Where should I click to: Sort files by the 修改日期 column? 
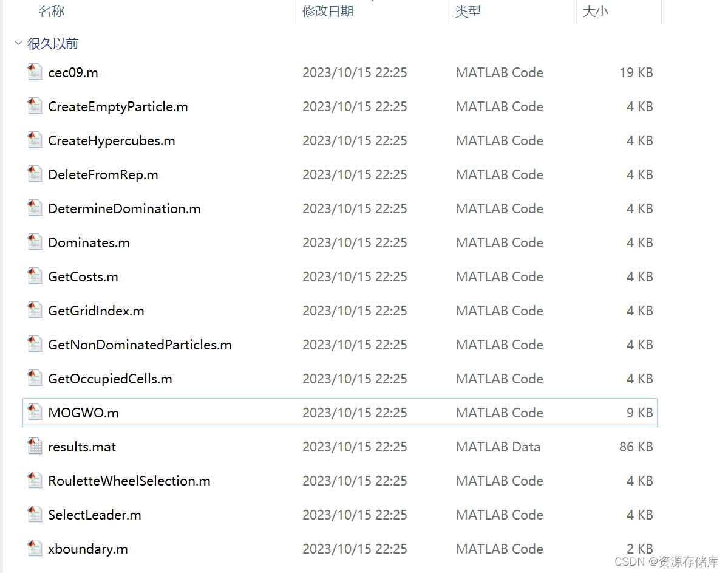[328, 11]
